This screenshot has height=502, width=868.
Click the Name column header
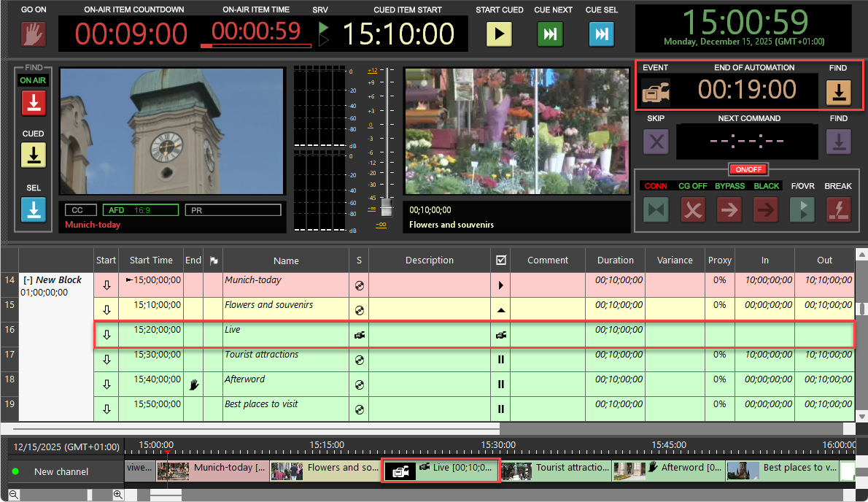[x=286, y=260]
